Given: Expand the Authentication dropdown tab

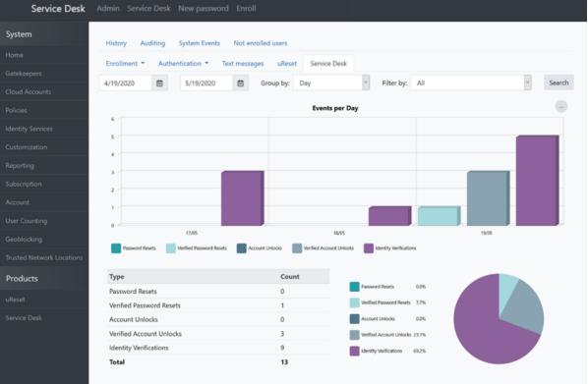Looking at the screenshot, I should 183,63.
